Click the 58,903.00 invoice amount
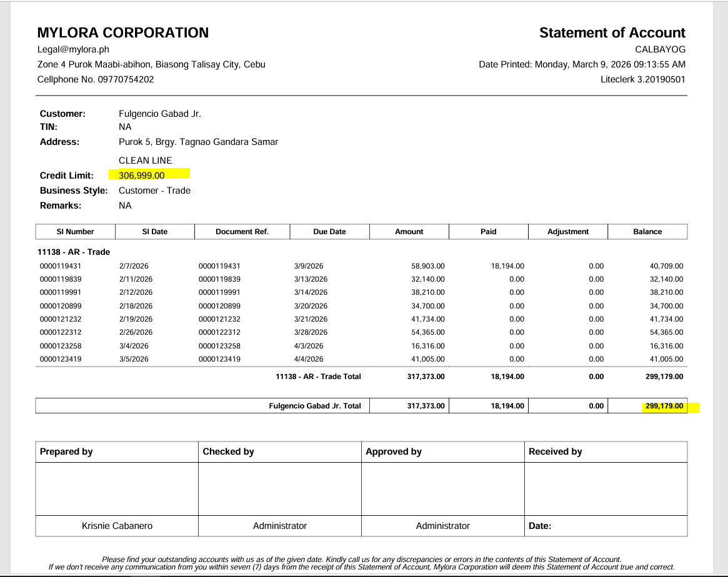This screenshot has width=728, height=577. click(427, 265)
